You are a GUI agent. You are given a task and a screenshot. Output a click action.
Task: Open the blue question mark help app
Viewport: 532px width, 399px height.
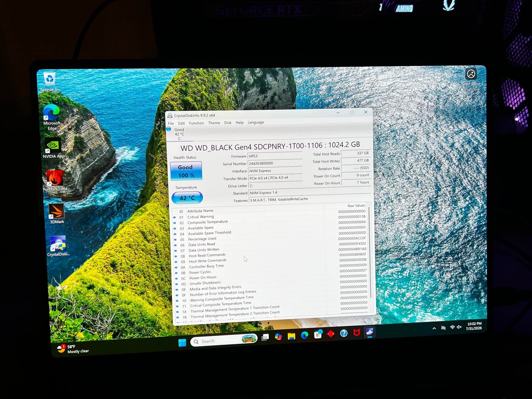(344, 333)
